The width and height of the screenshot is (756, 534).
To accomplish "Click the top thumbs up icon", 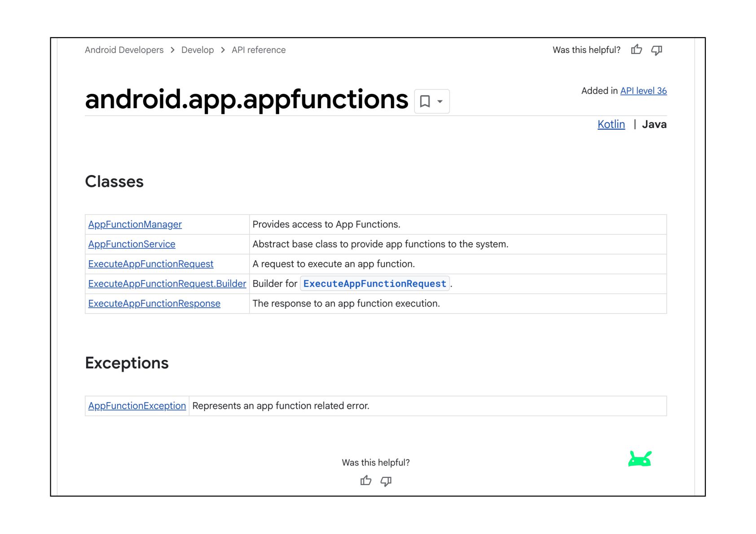I will pos(636,50).
